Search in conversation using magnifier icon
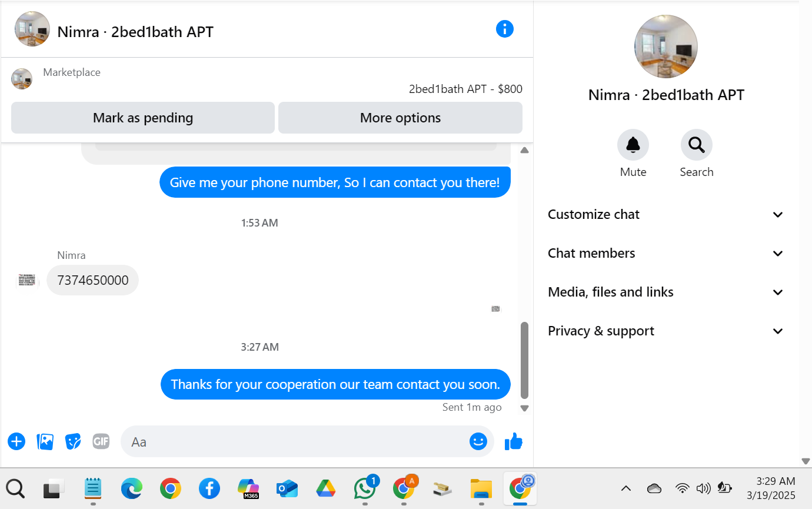Viewport: 812px width, 509px height. point(697,145)
